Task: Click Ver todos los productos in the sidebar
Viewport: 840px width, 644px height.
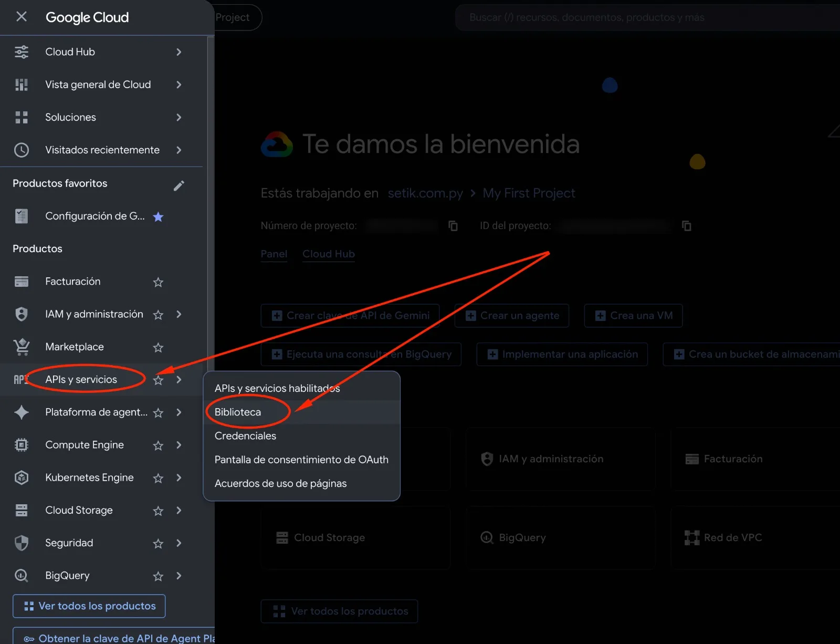Action: [x=89, y=606]
